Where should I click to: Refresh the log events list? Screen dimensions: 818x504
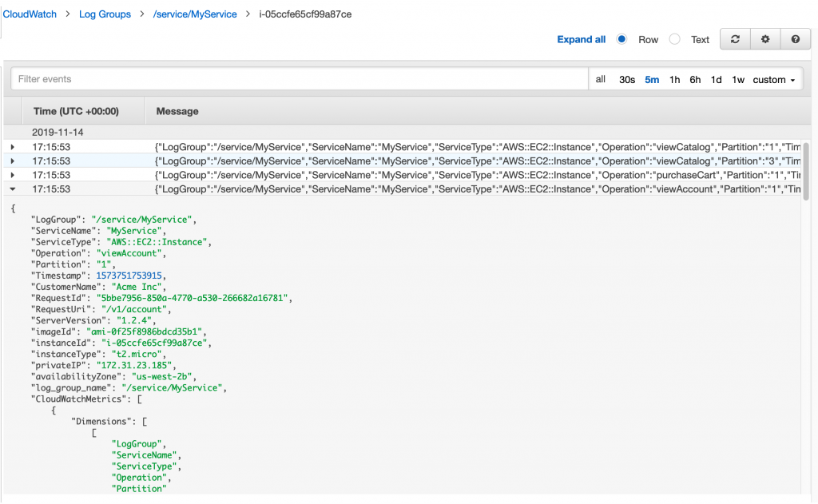coord(735,38)
